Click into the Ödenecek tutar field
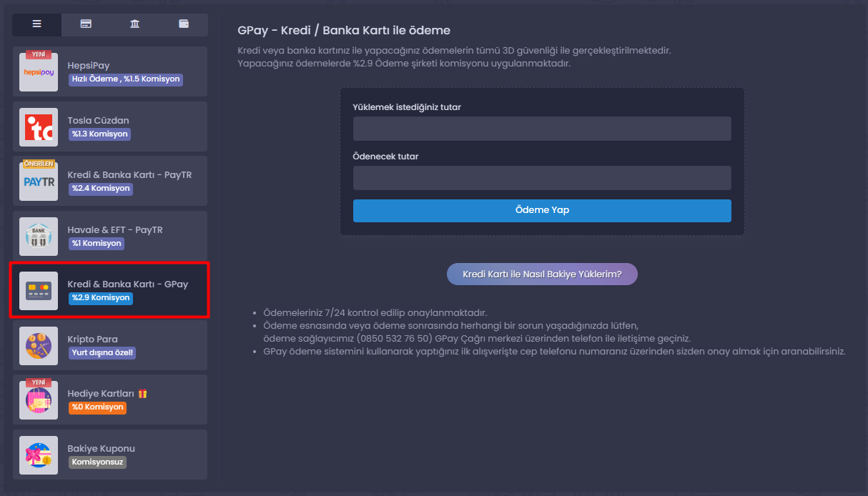The width and height of the screenshot is (868, 496). [x=541, y=178]
